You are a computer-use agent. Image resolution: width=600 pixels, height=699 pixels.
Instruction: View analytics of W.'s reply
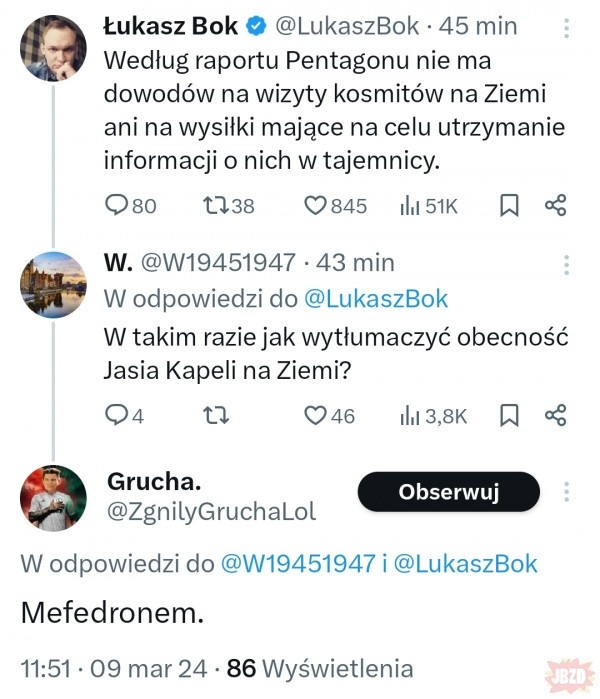(409, 416)
